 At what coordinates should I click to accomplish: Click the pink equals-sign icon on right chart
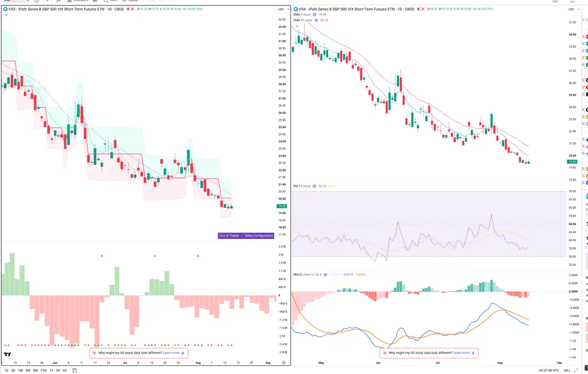tap(423, 9)
